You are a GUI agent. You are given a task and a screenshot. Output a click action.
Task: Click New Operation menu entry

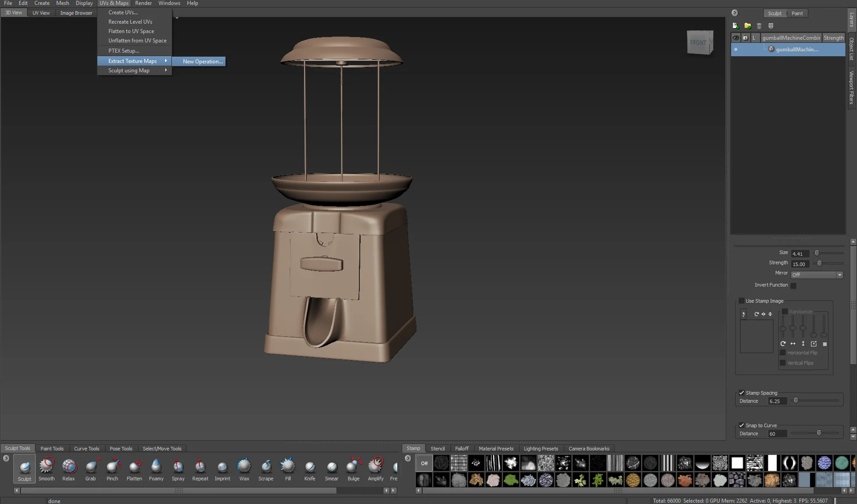pos(202,62)
